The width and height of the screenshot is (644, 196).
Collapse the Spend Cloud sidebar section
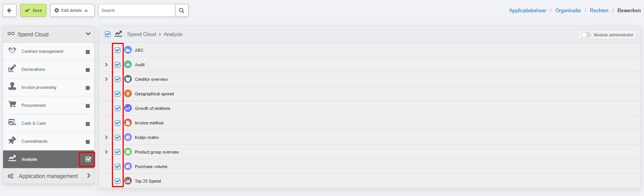click(88, 34)
